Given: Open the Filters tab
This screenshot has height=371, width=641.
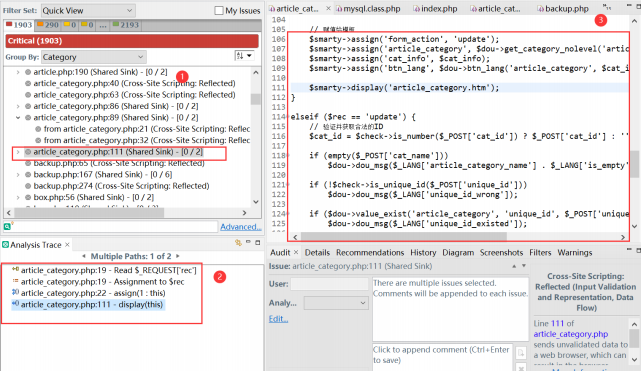Looking at the screenshot, I should [540, 253].
